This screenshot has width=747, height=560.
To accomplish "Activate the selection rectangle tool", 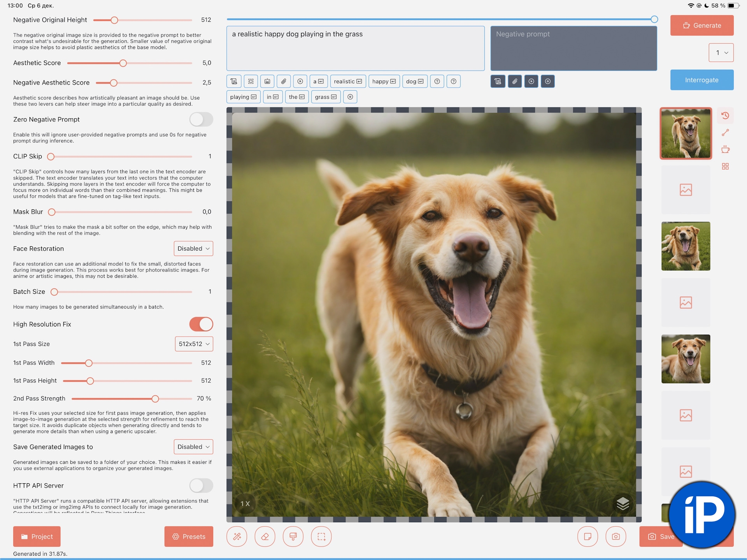I will [321, 537].
